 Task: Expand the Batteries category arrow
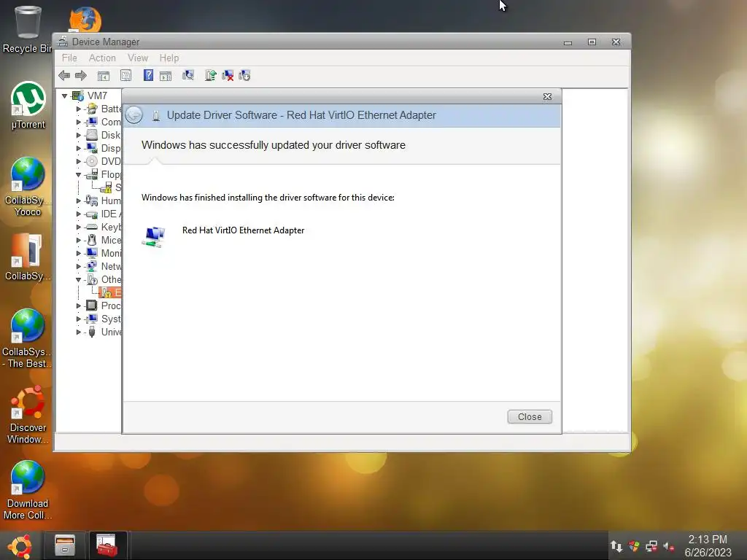(x=79, y=109)
